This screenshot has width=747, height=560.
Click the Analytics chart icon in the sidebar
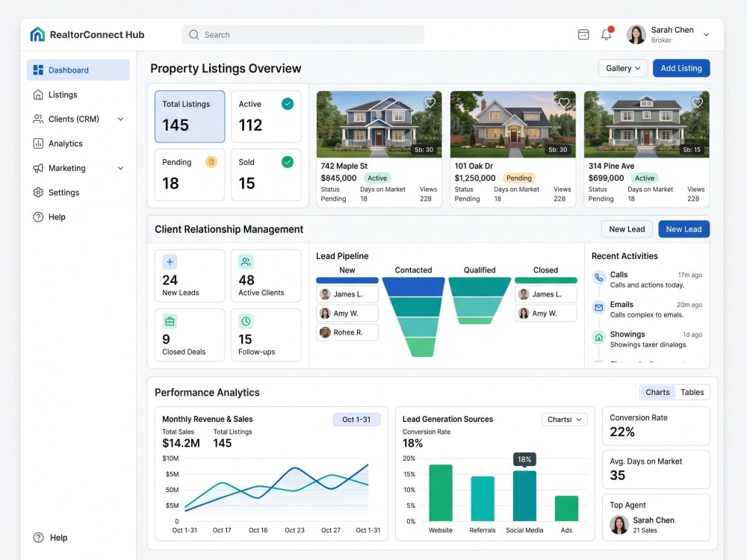[38, 143]
